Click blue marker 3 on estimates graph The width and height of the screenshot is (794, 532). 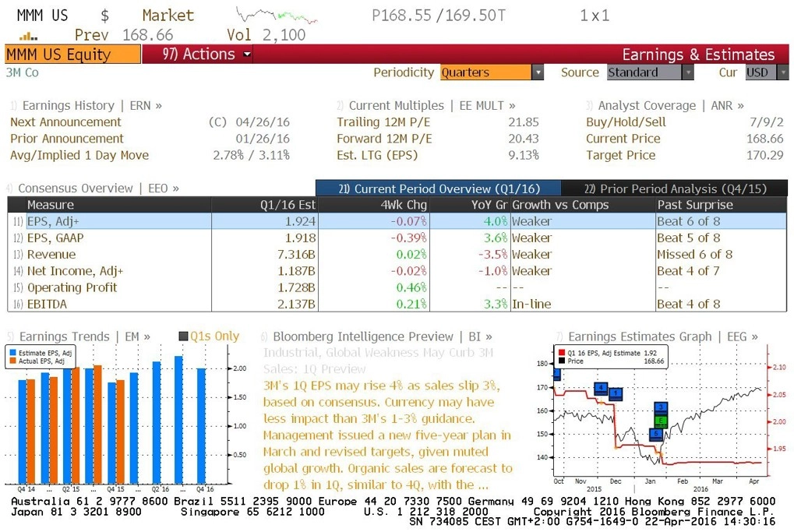coord(661,407)
